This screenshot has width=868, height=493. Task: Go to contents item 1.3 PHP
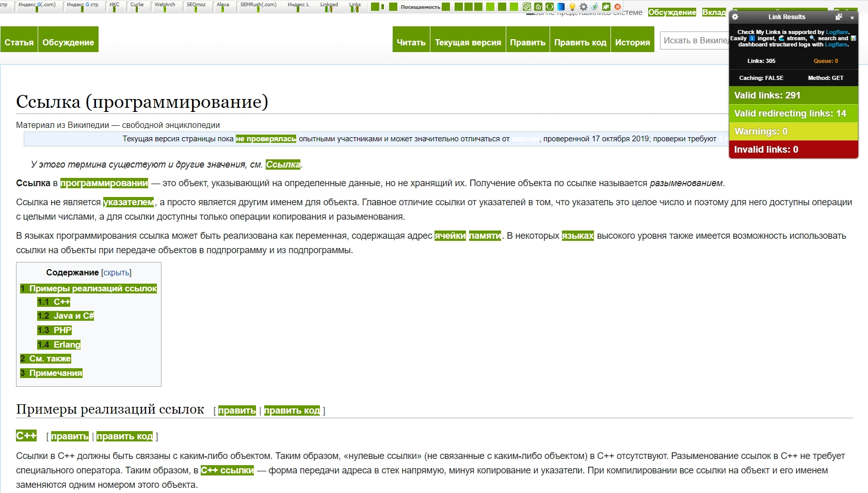(55, 330)
